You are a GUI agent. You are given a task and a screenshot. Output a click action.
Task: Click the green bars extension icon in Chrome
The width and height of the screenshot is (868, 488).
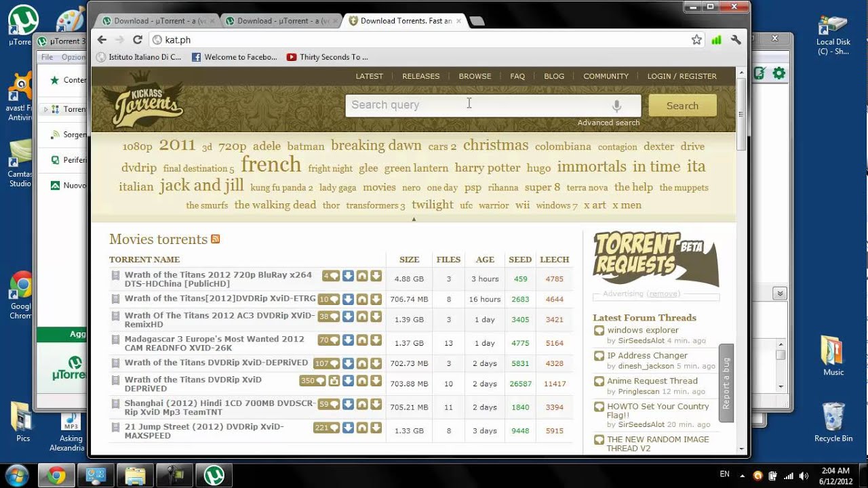pyautogui.click(x=716, y=40)
